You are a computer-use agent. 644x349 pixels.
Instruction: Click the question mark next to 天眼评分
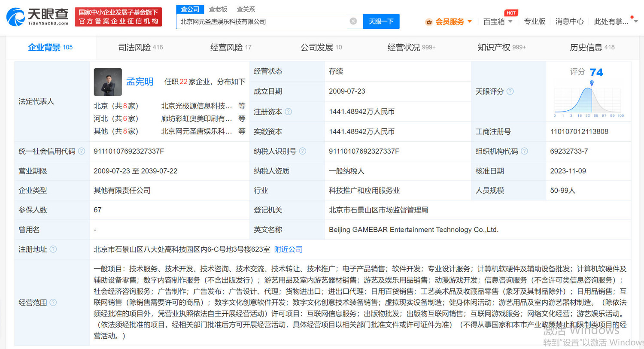(x=510, y=91)
